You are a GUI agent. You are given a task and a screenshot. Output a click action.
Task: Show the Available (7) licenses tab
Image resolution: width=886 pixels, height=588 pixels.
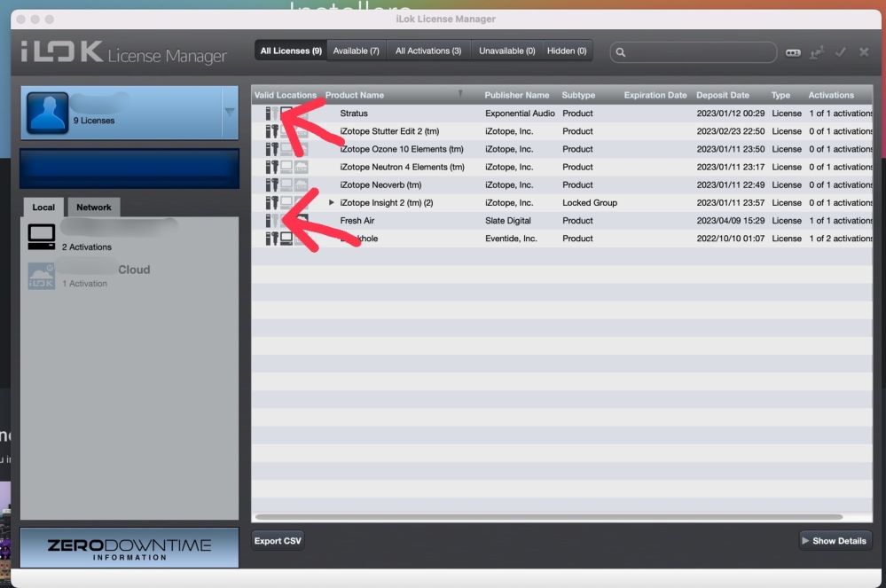coord(356,51)
